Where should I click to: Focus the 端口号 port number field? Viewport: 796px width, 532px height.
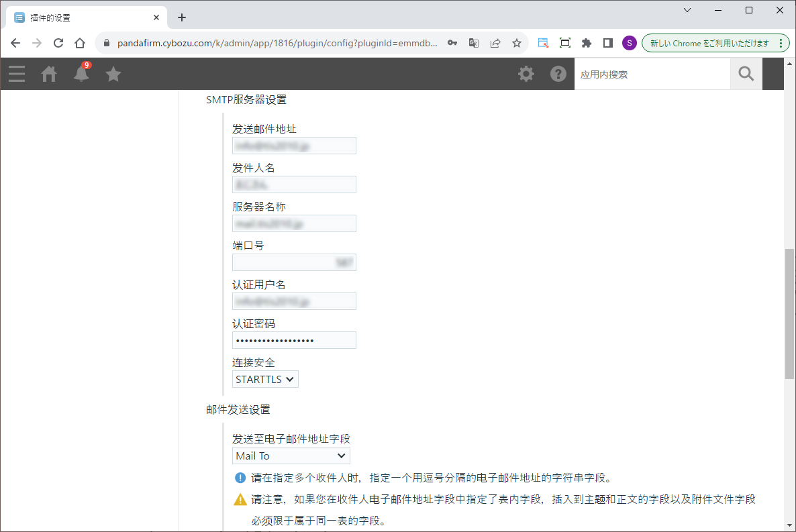coord(294,262)
